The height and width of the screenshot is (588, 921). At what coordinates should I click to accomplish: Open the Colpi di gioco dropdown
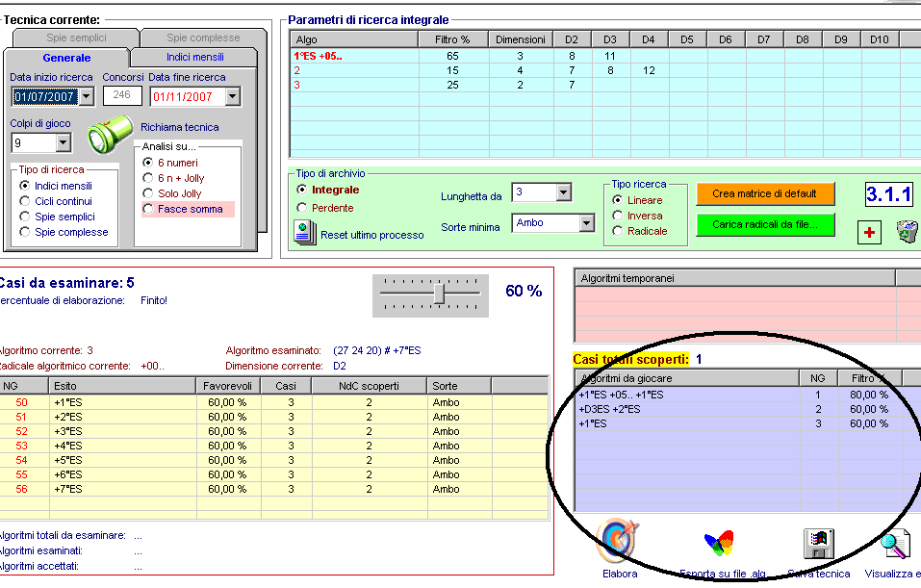coord(63,142)
